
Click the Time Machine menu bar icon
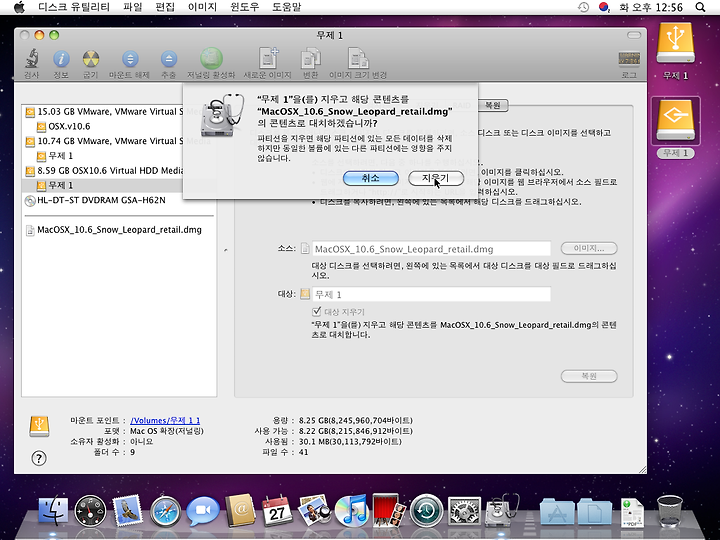tap(583, 7)
